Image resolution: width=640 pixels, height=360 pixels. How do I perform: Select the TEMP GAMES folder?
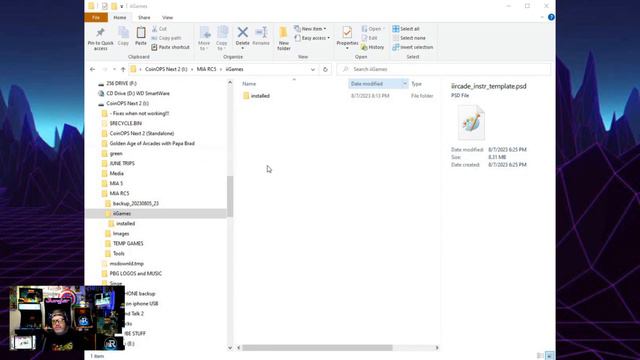tap(128, 244)
